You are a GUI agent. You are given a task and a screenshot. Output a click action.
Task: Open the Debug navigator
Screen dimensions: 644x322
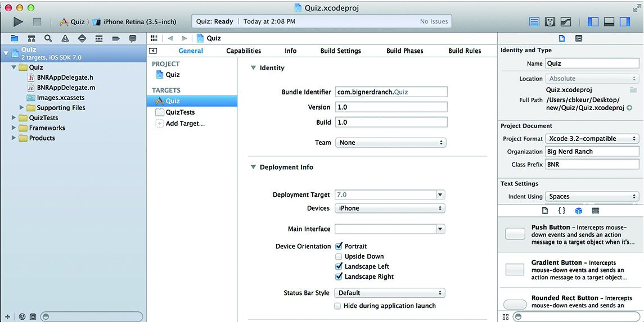click(98, 39)
